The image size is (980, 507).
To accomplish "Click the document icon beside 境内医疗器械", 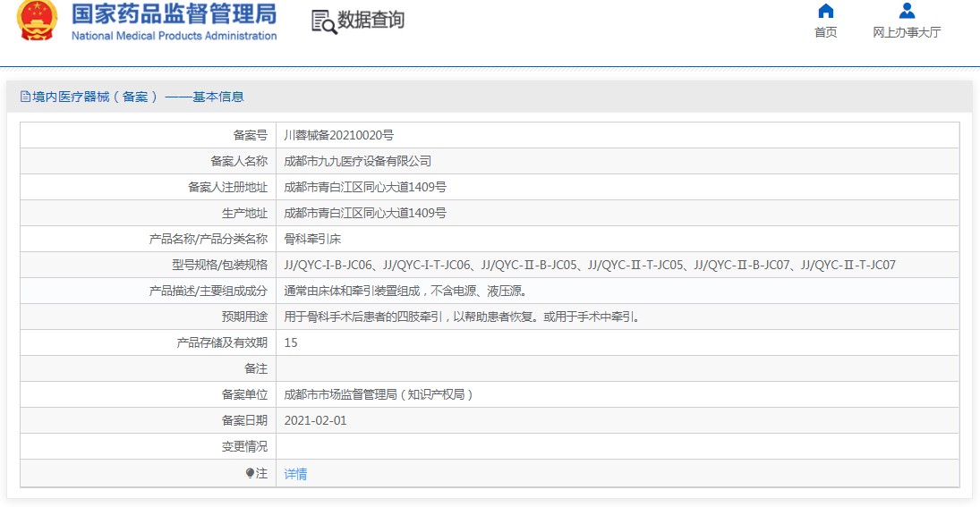I will tap(25, 97).
